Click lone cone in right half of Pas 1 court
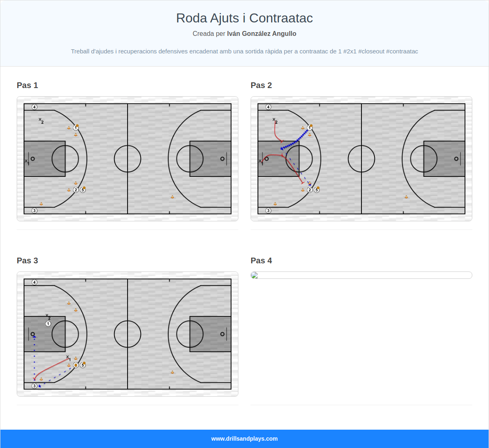The width and height of the screenshot is (489, 448). tap(172, 197)
